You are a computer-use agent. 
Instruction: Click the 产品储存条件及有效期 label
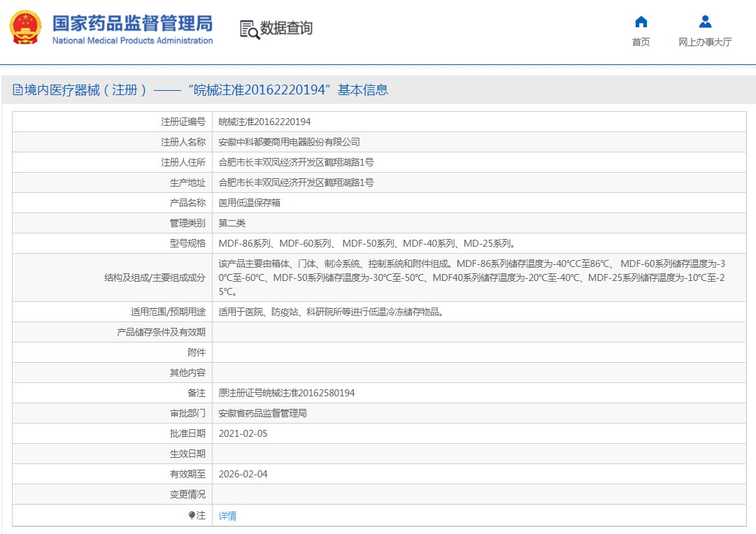(x=161, y=332)
